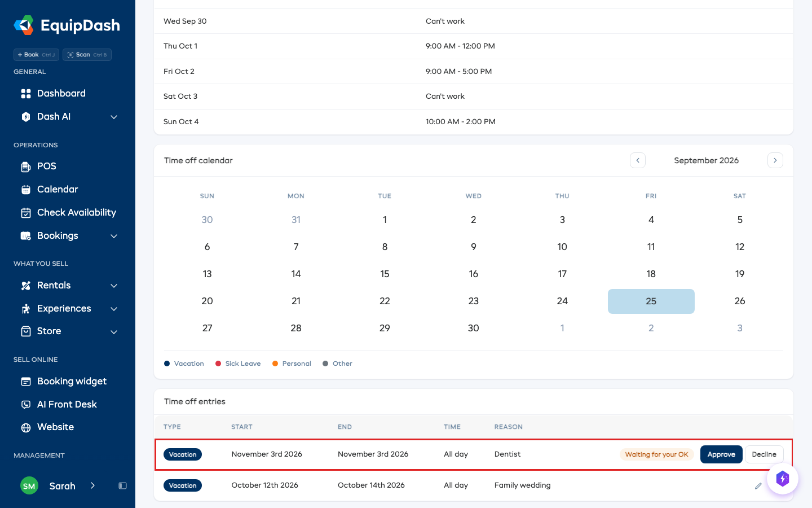Image resolution: width=812 pixels, height=508 pixels.
Task: Collapse the sidebar panel toggle
Action: point(122,486)
